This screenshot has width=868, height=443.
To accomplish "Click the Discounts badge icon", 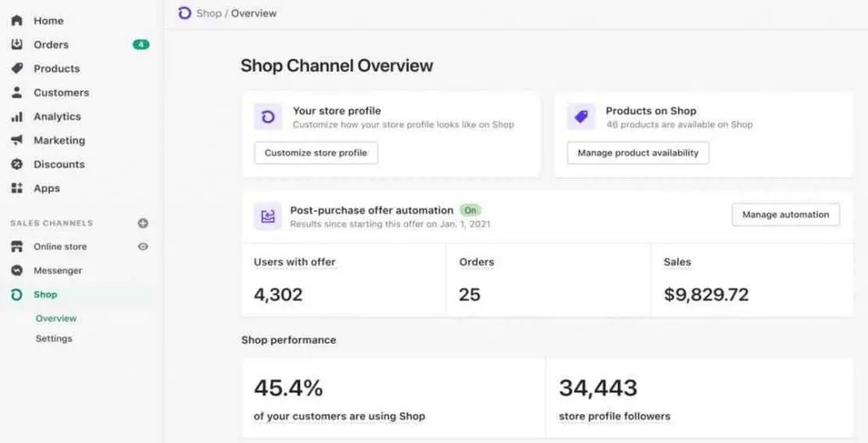I will pyautogui.click(x=17, y=164).
